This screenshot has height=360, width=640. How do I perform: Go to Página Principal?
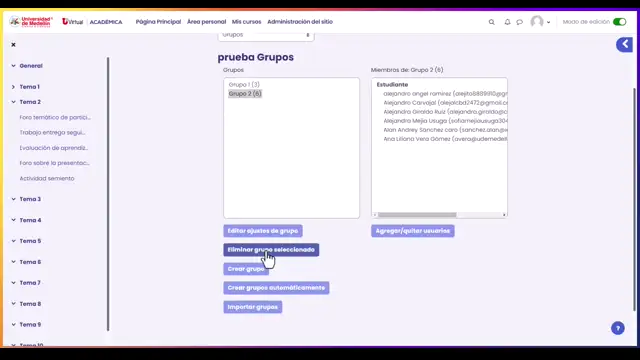158,22
